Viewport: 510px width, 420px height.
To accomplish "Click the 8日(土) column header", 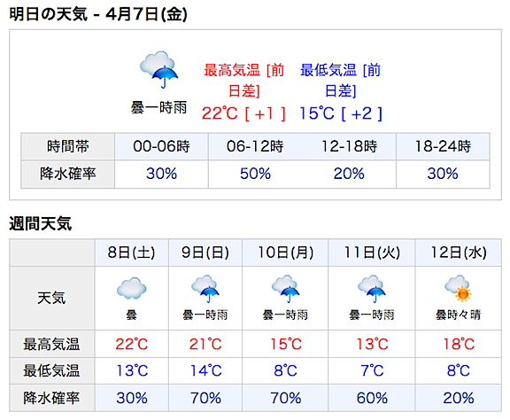I will [x=131, y=253].
